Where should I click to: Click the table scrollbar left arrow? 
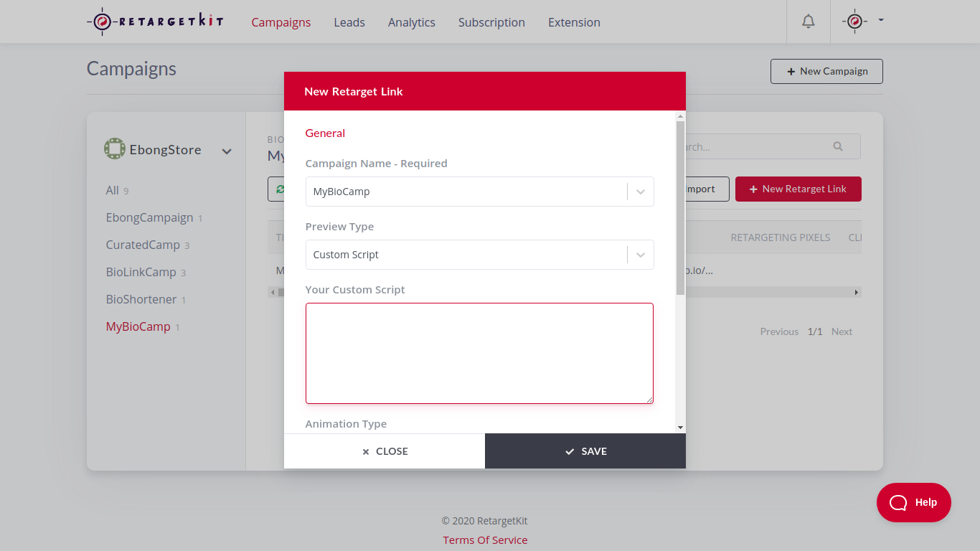click(x=272, y=292)
